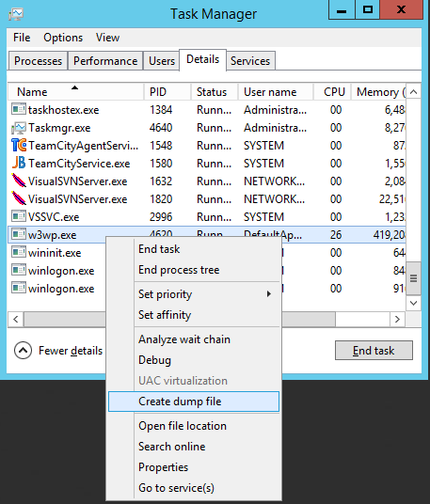Viewport: 430px width, 504px height.
Task: Click the Taskmgr.exe process icon
Action: point(19,128)
